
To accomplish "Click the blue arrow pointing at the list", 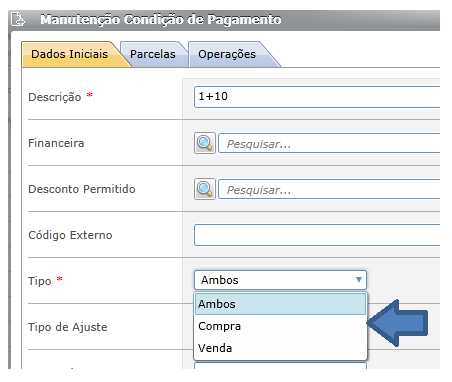I will (397, 323).
